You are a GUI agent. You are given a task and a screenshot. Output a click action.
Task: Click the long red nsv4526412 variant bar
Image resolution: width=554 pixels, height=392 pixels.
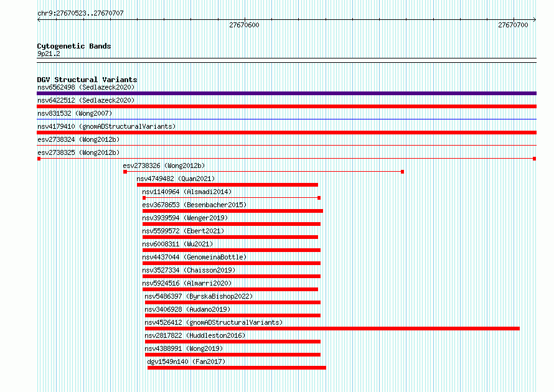coord(332,329)
